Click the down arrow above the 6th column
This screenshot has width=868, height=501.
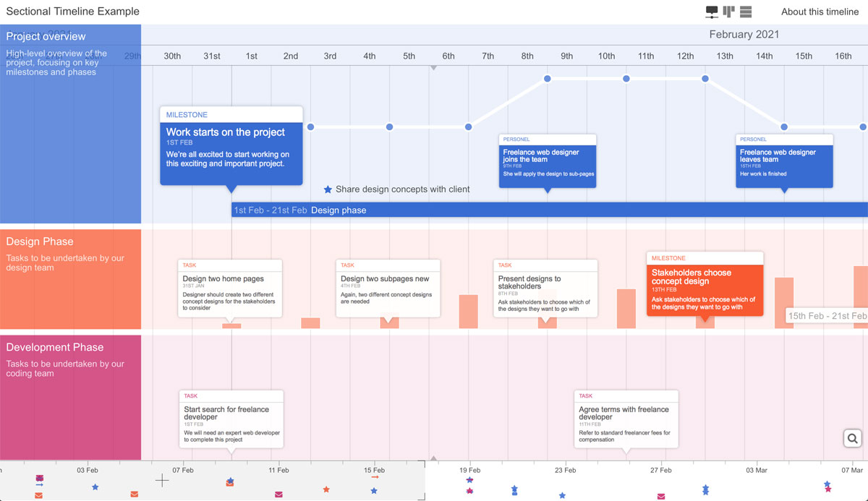[434, 67]
